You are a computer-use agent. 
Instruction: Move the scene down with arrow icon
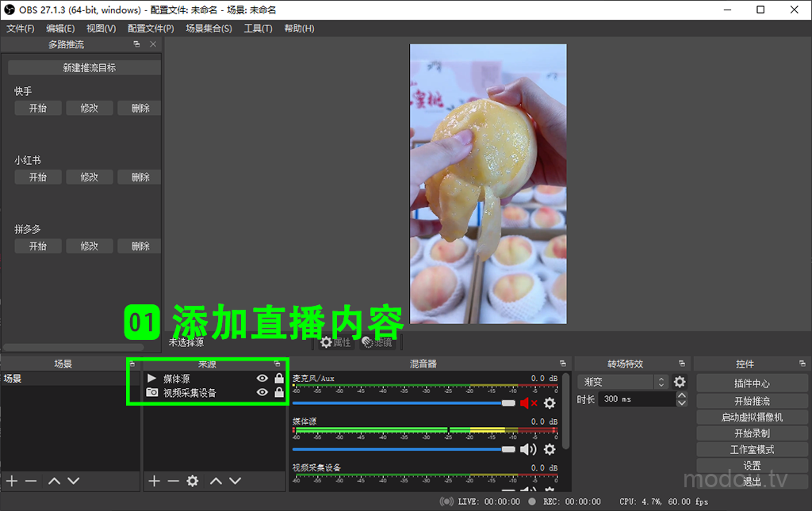[x=74, y=481]
